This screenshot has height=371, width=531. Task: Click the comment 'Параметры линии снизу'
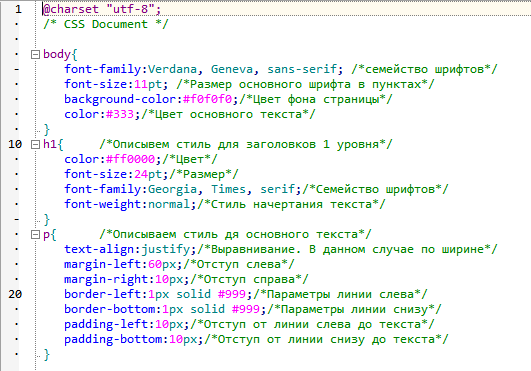click(x=354, y=309)
